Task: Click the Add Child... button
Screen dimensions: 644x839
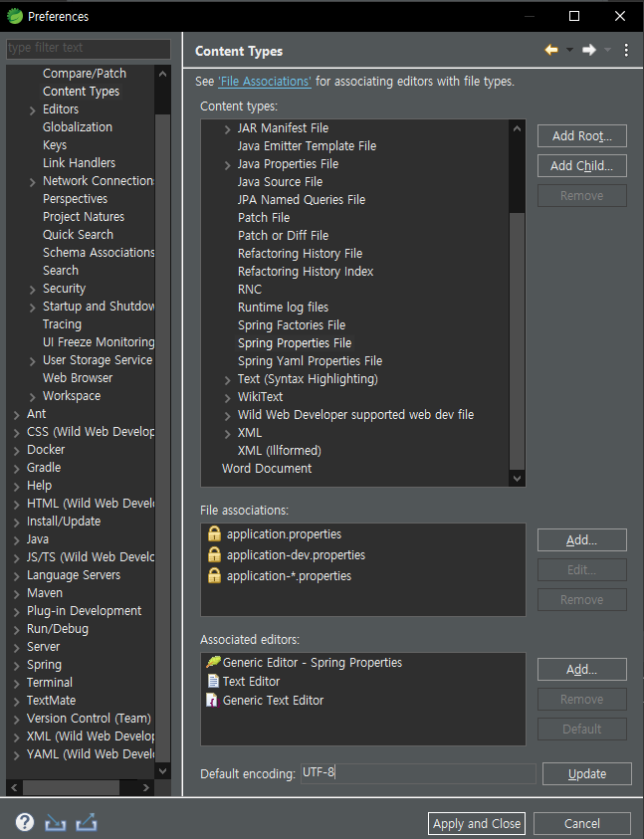Action: pos(582,166)
